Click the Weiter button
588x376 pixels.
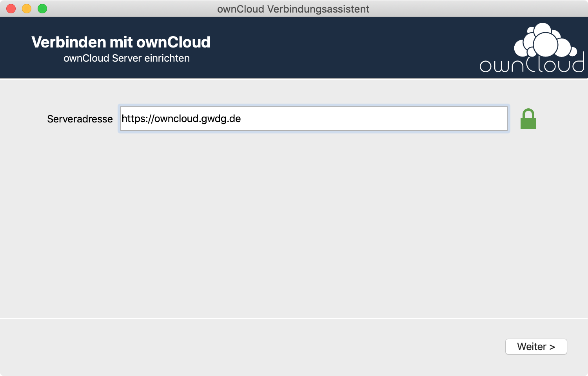(536, 347)
